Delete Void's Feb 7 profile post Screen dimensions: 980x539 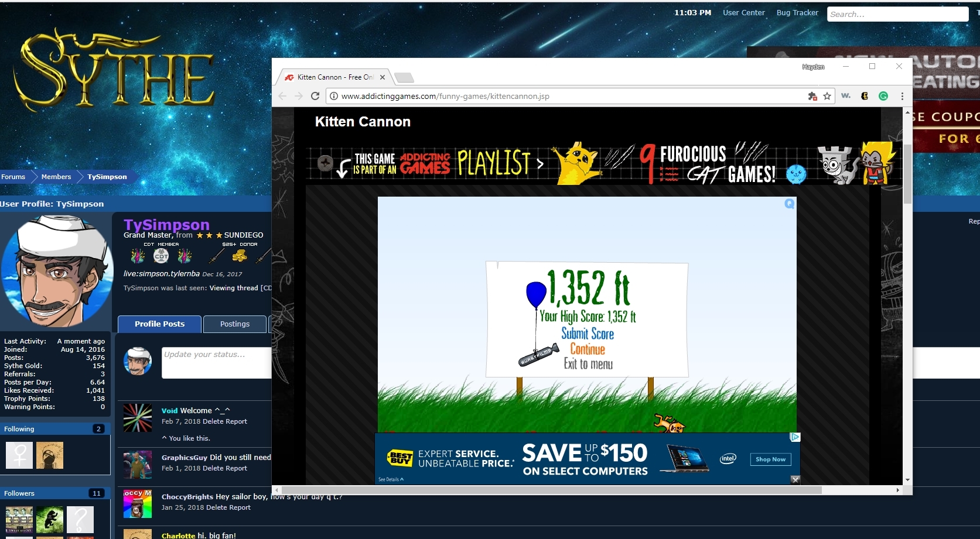pyautogui.click(x=213, y=421)
